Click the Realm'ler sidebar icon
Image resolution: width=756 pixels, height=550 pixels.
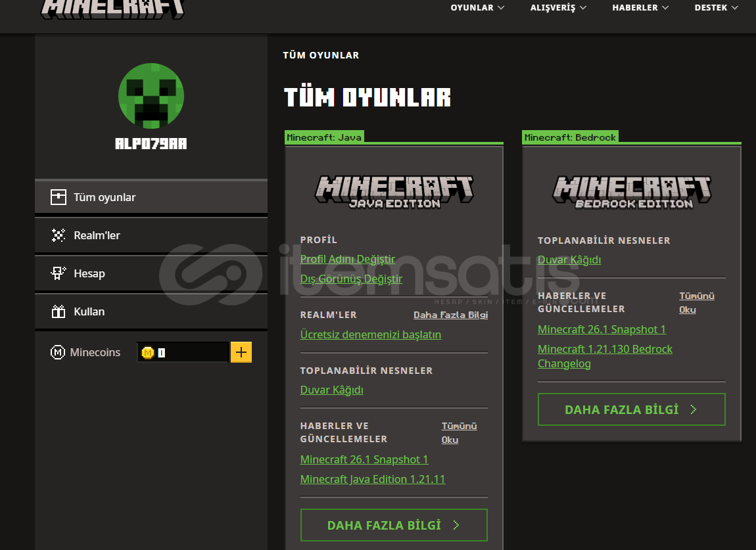(59, 235)
